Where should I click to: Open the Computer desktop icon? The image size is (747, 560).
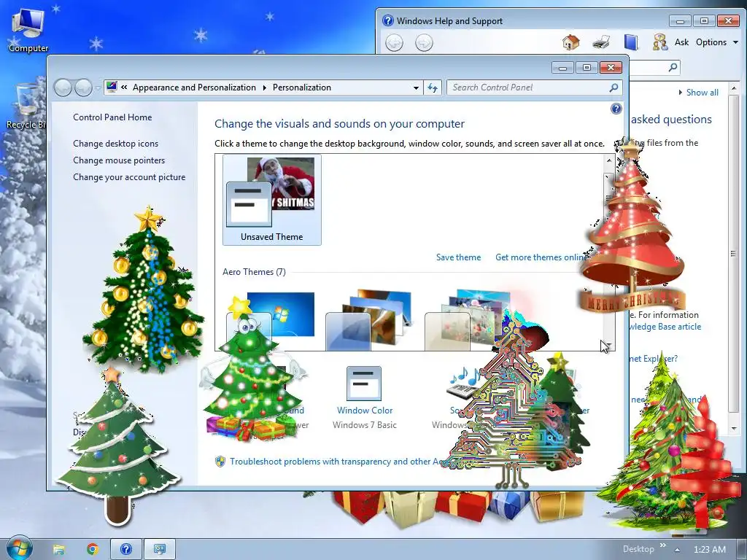pyautogui.click(x=28, y=30)
